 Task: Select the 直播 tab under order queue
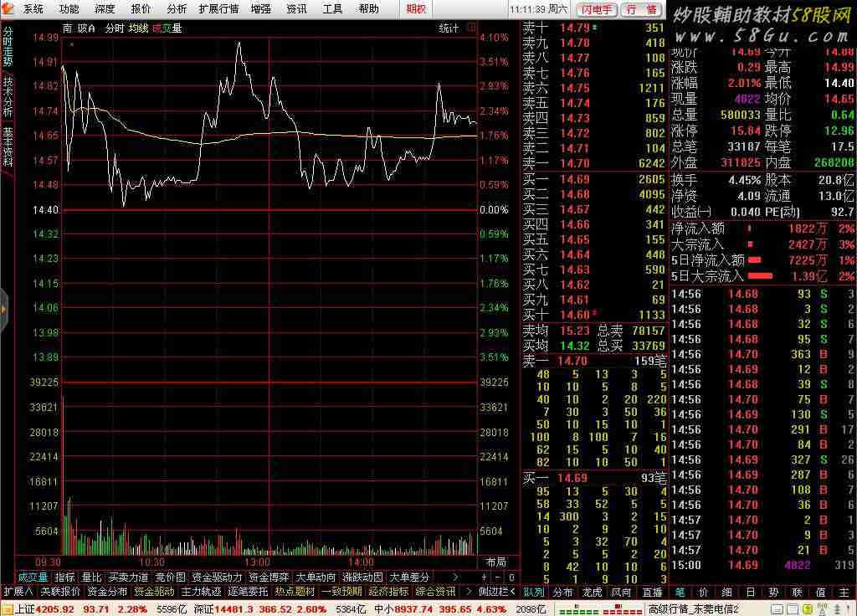click(x=653, y=593)
